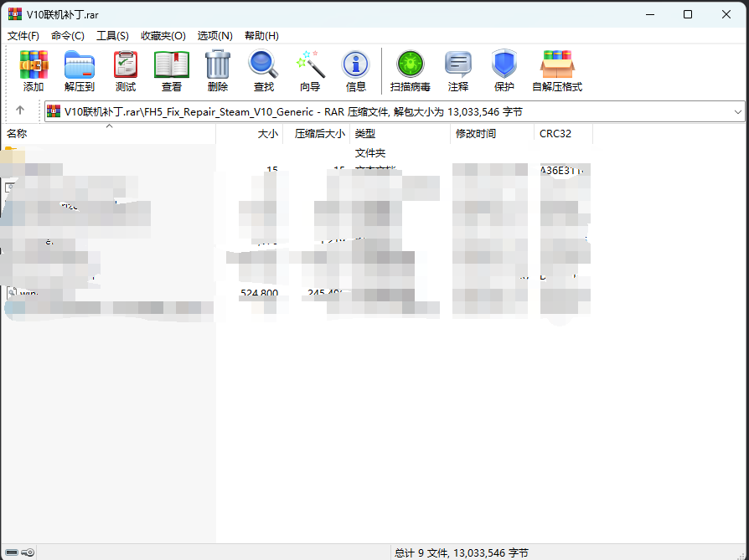Open the 选项(N) menu
This screenshot has width=749, height=560.
(214, 35)
